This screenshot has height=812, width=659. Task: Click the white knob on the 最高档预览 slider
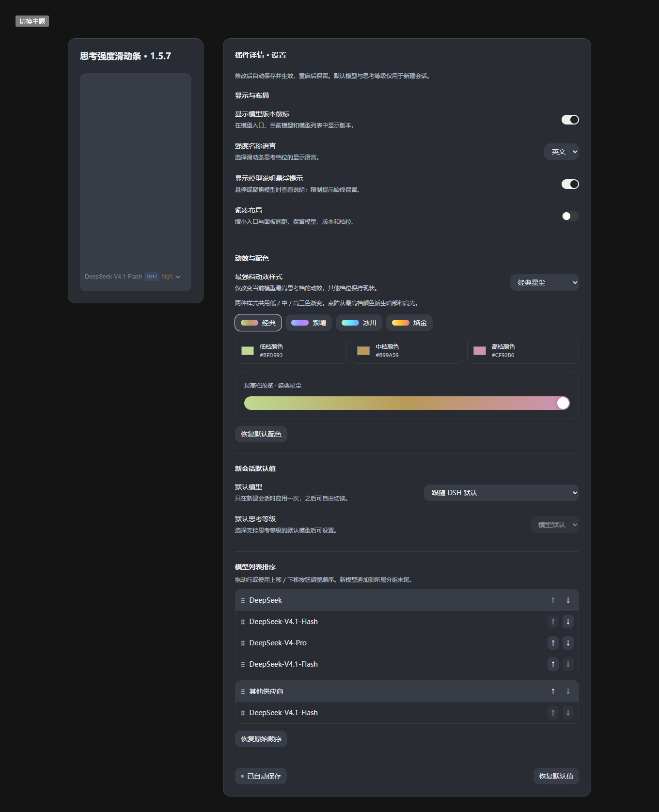[563, 403]
